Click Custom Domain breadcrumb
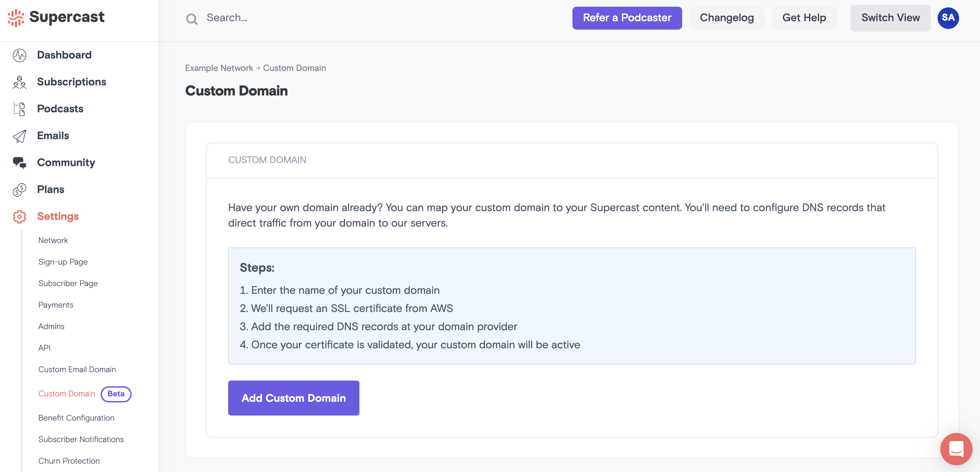This screenshot has height=472, width=980. tap(294, 68)
